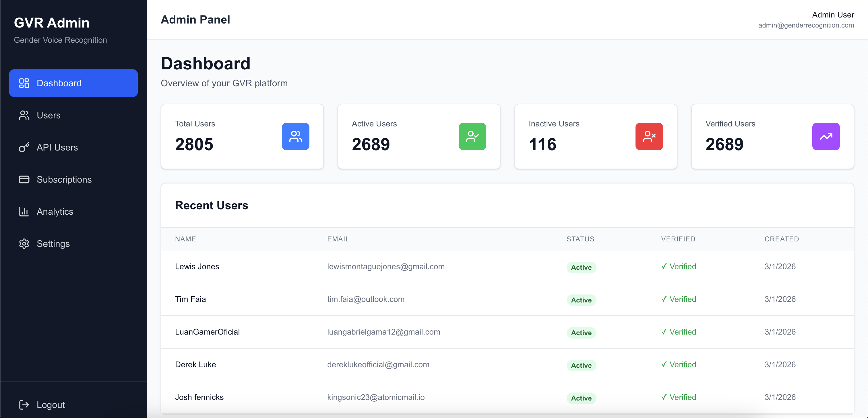Click the Dashboard grid icon in sidebar
The width and height of the screenshot is (868, 418).
point(24,83)
